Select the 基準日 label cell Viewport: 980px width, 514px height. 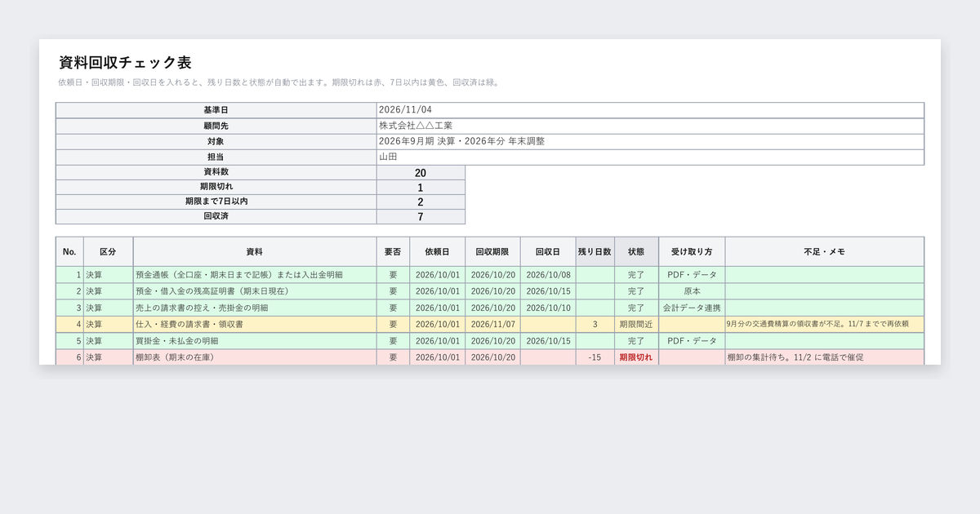(x=216, y=110)
